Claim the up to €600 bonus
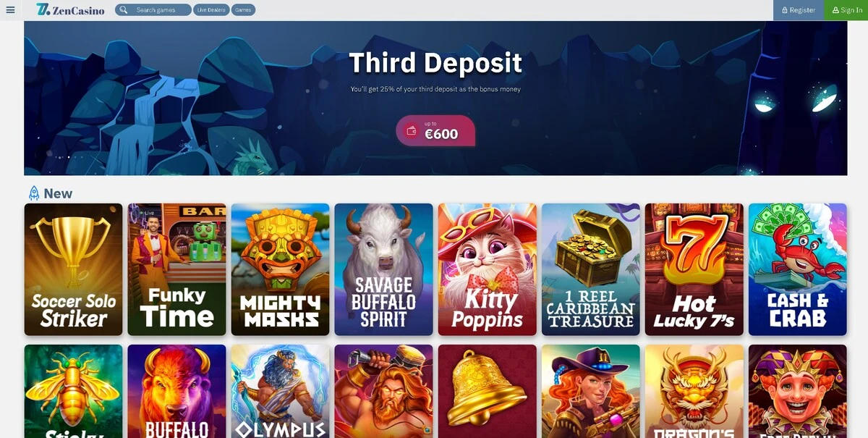The height and width of the screenshot is (438, 868). (x=435, y=131)
